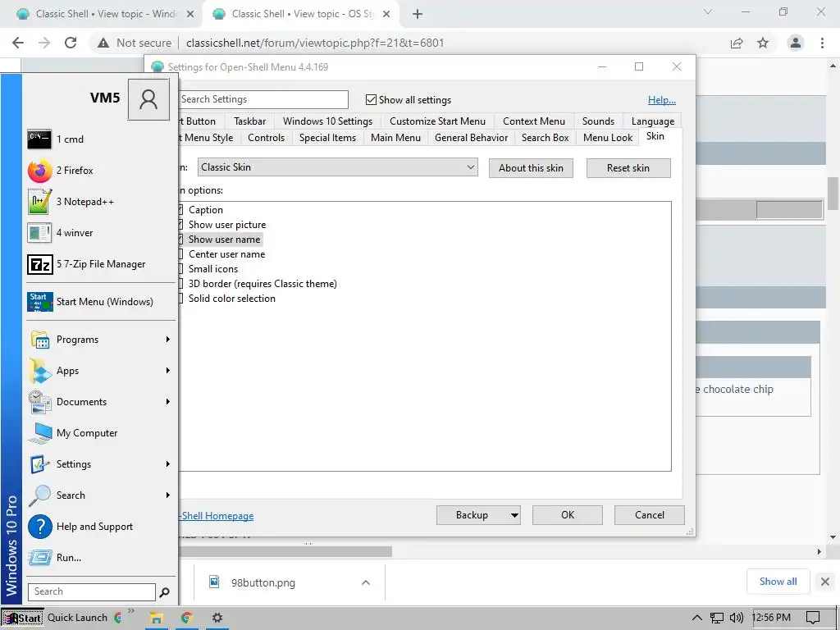Expand Quick Launch overflow chevron
Screen dimensions: 840x630
pos(131,610)
